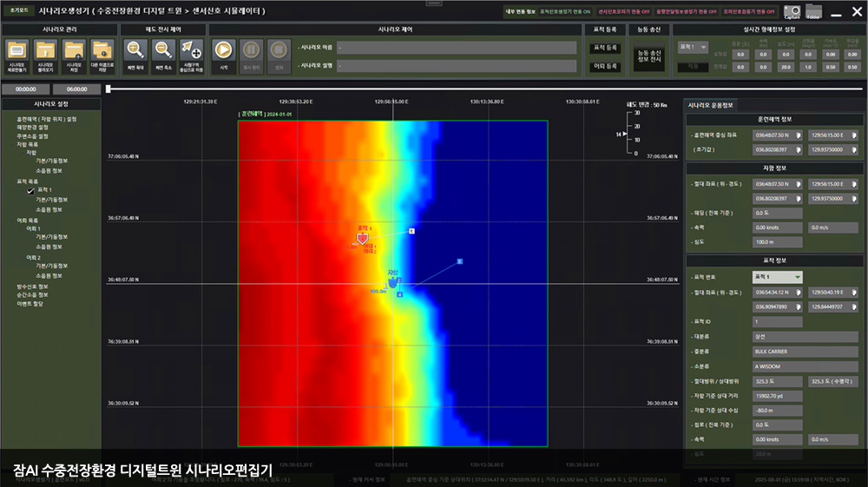
Task: Click the 시나리오 새로만들기 folder icon
Action: (16, 50)
